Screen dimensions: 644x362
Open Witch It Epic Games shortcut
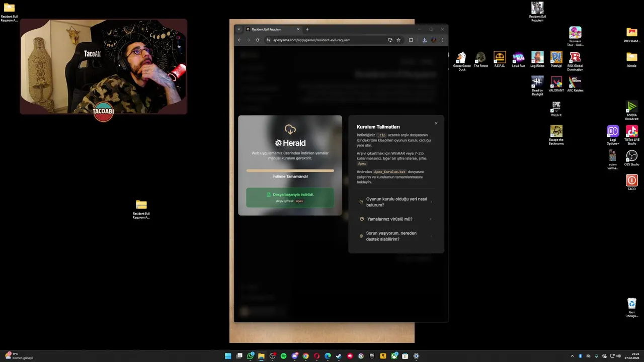click(556, 109)
